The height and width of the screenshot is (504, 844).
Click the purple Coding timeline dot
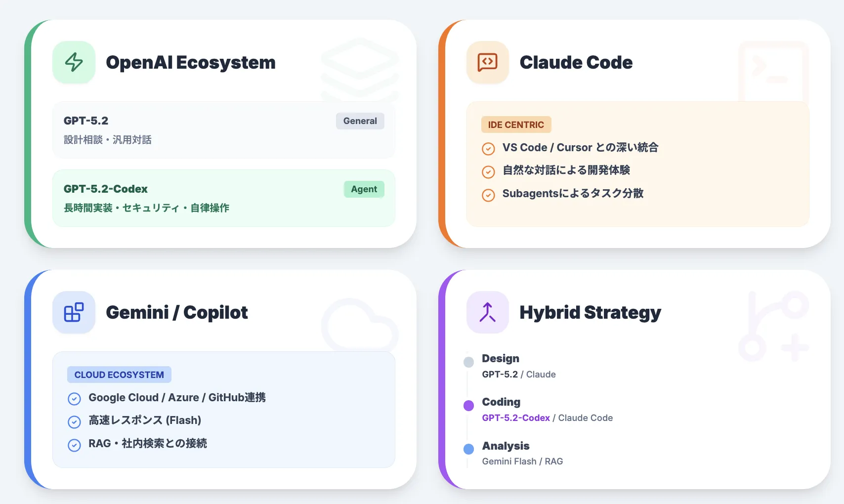468,405
